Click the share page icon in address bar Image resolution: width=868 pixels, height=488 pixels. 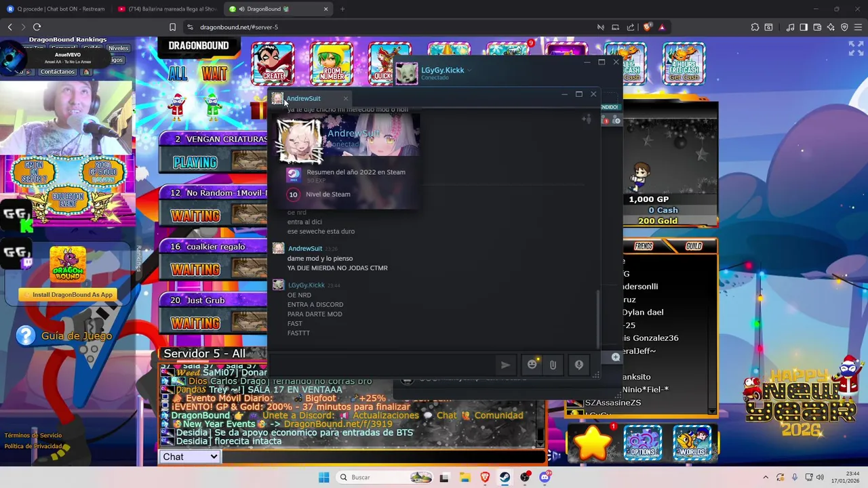631,27
